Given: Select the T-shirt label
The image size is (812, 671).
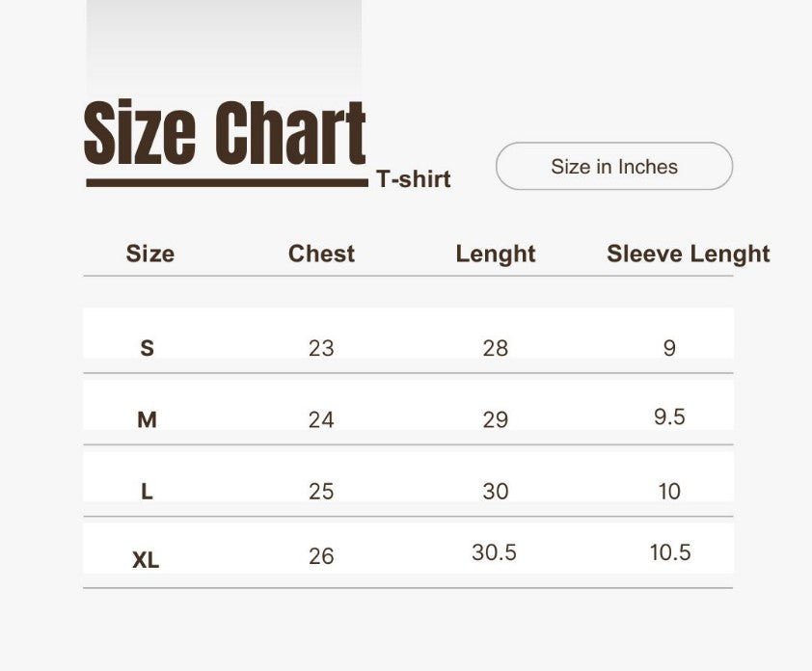Looking at the screenshot, I should pos(414,178).
